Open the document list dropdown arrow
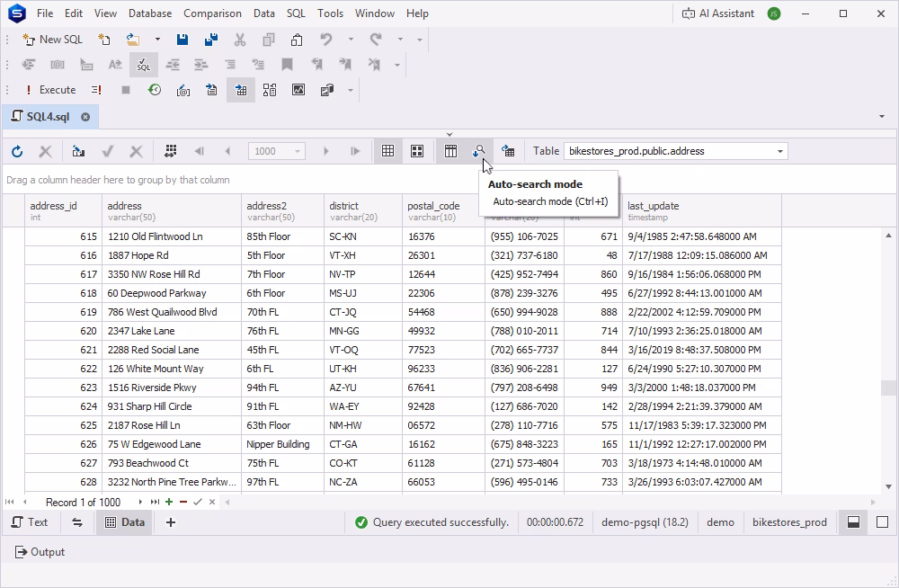This screenshot has width=899, height=588. point(882,117)
